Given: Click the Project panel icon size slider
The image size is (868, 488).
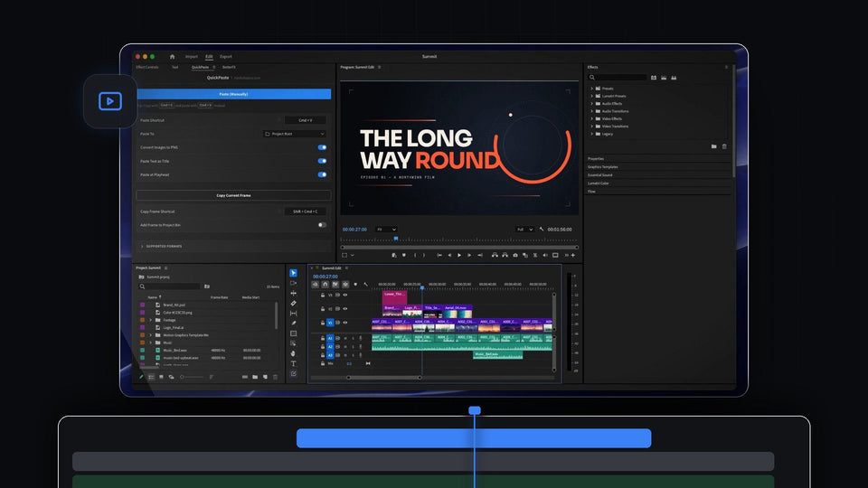Looking at the screenshot, I should pyautogui.click(x=192, y=377).
